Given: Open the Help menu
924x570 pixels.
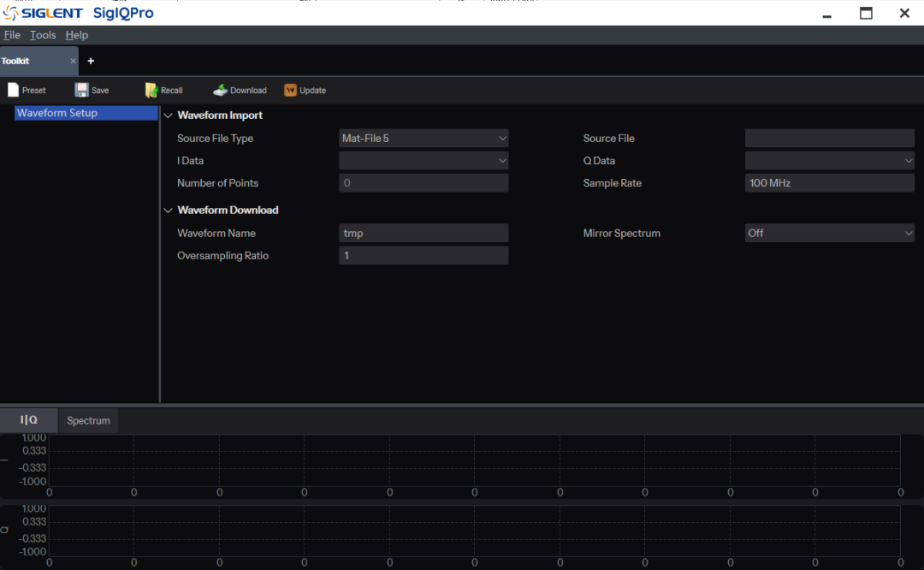Looking at the screenshot, I should pos(77,35).
